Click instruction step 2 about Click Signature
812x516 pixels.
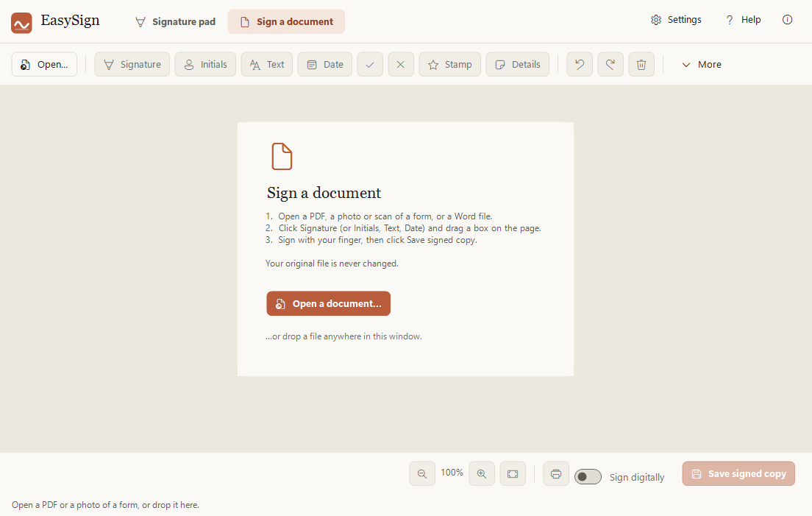(x=403, y=228)
